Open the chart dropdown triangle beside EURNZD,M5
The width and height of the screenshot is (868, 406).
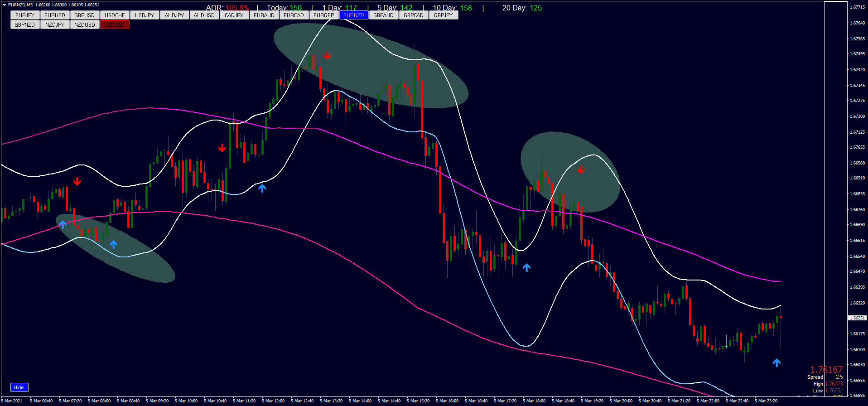point(4,5)
